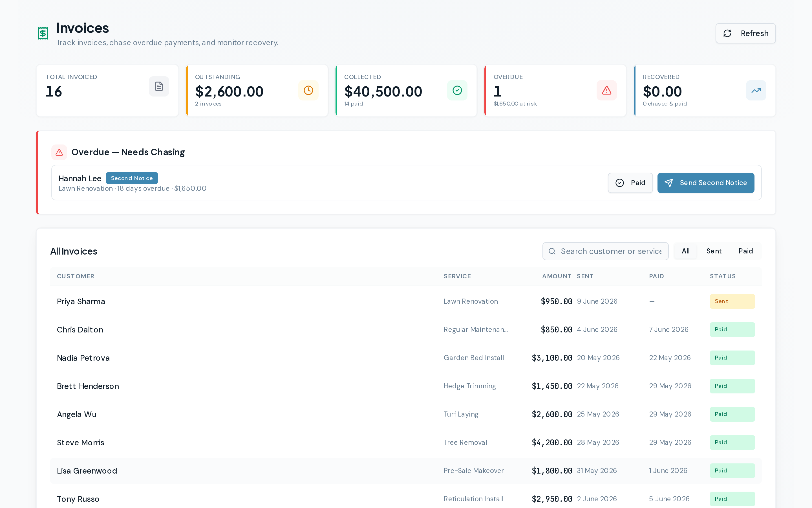812x508 pixels.
Task: Click the $3,100.00 amount cell
Action: (552, 358)
